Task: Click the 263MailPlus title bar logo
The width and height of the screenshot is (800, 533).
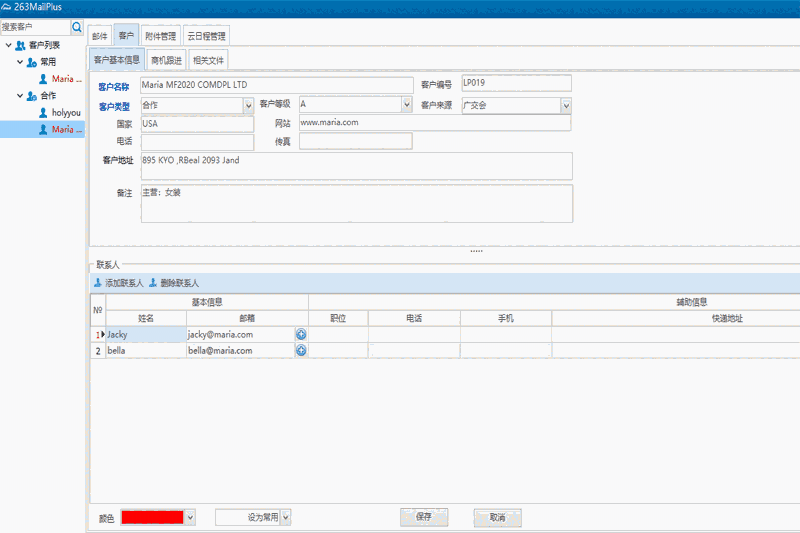Action: point(6,7)
